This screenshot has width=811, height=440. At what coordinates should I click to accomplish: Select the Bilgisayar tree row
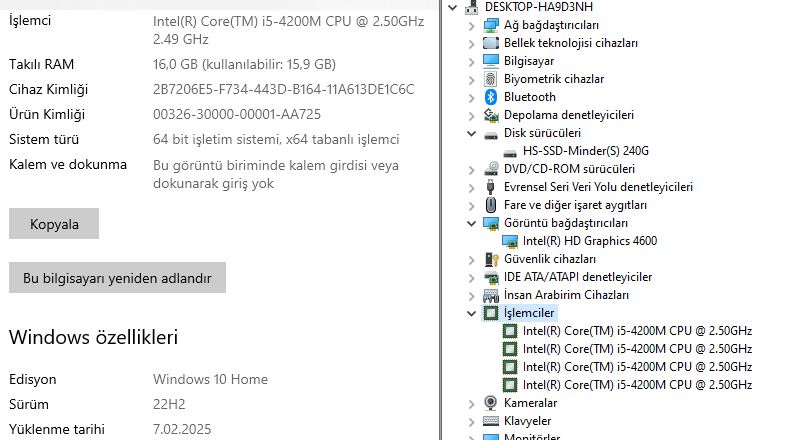coord(529,61)
